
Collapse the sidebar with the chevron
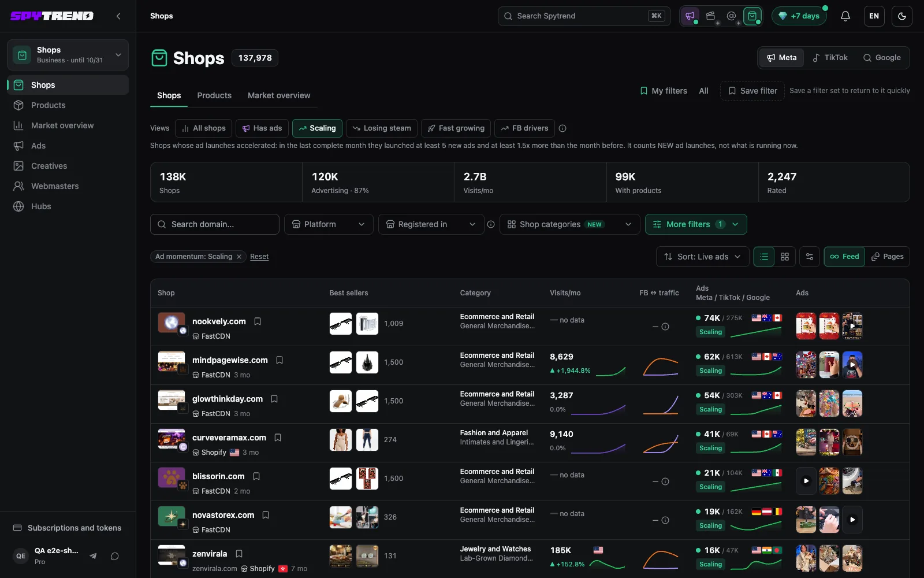[118, 16]
